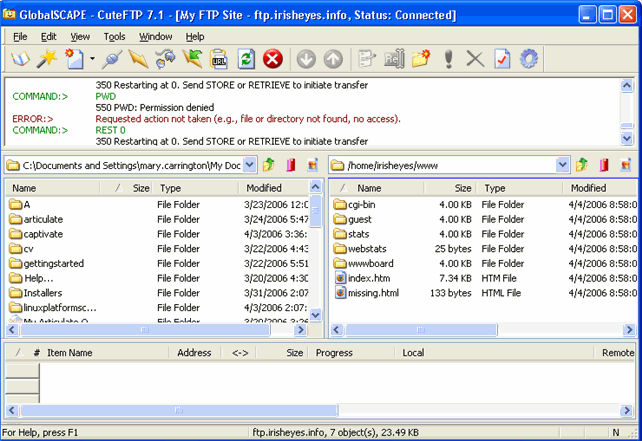Click the red Stop toolbar button

click(273, 59)
